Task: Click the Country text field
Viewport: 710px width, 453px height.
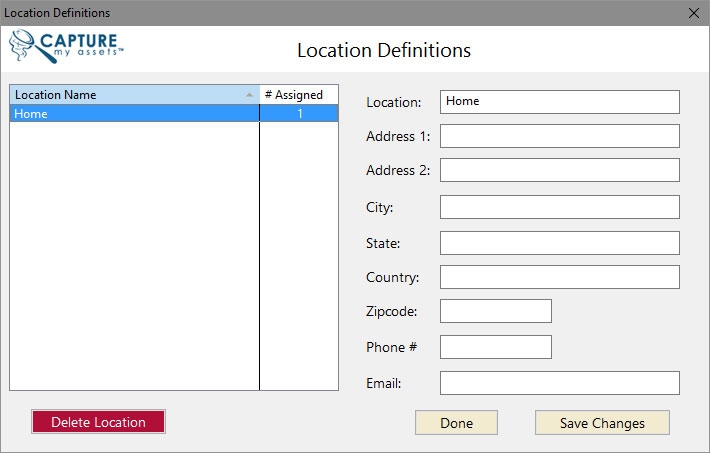Action: click(559, 277)
